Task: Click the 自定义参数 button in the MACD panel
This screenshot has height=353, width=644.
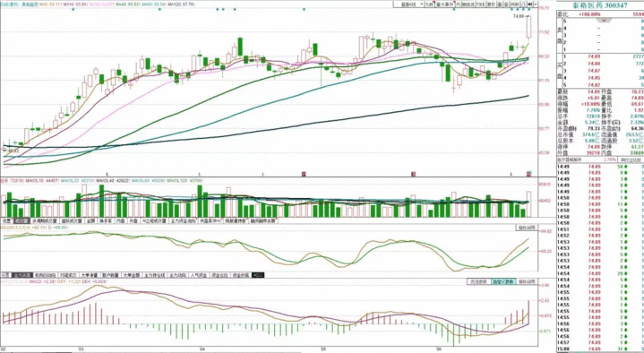Action: tap(503, 282)
